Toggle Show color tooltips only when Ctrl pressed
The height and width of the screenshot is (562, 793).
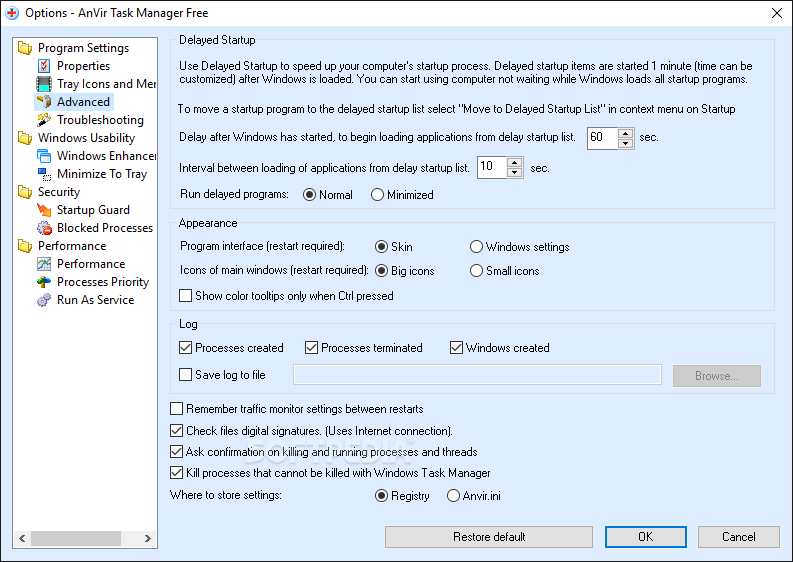(x=186, y=295)
